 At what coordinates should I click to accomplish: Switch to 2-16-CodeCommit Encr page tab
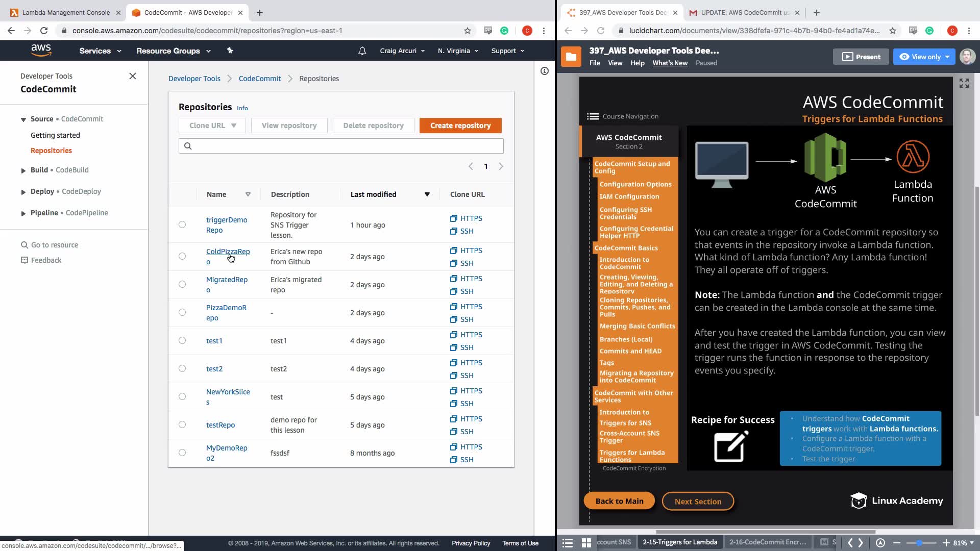click(767, 542)
